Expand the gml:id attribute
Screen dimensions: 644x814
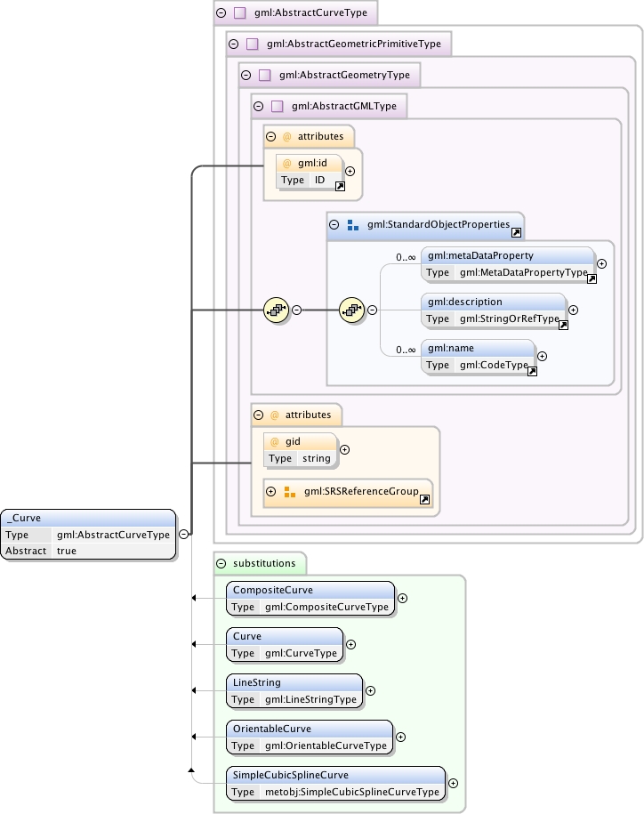click(350, 172)
